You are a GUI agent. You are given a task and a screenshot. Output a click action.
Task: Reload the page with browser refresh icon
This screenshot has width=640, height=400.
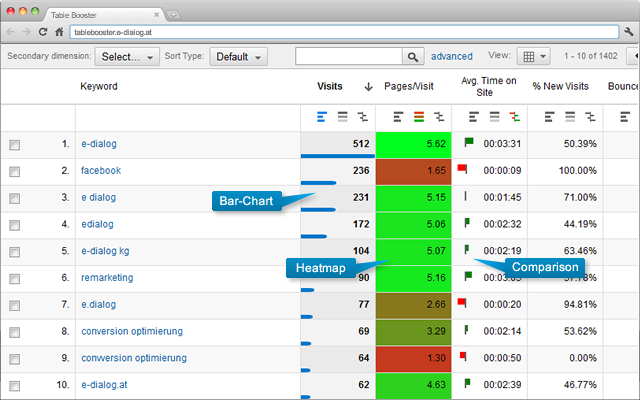[x=43, y=32]
